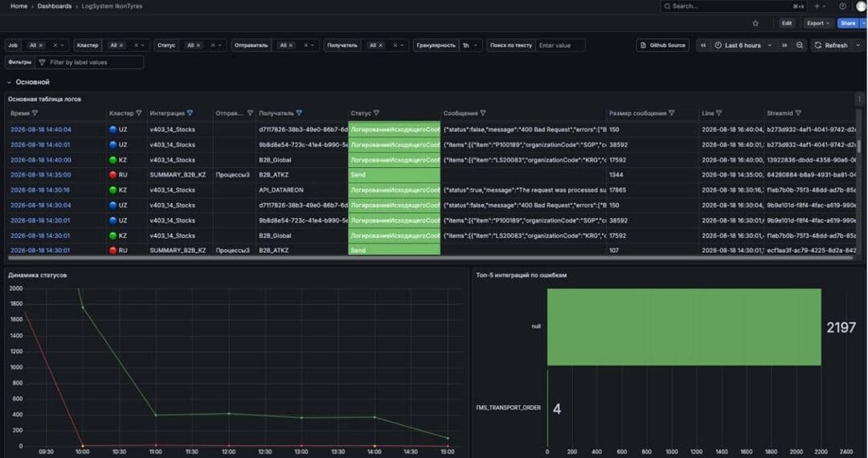This screenshot has height=458, width=868.
Task: Open the Github Source link
Action: coord(662,45)
